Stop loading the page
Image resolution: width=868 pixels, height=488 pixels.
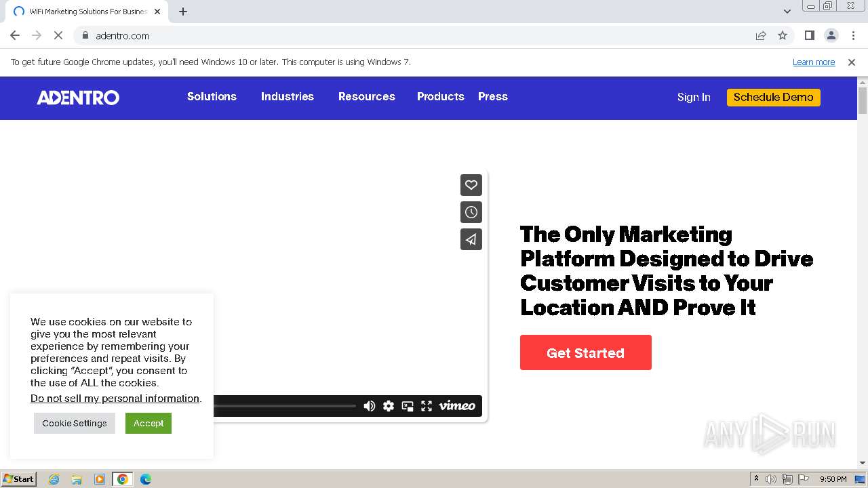click(x=58, y=35)
